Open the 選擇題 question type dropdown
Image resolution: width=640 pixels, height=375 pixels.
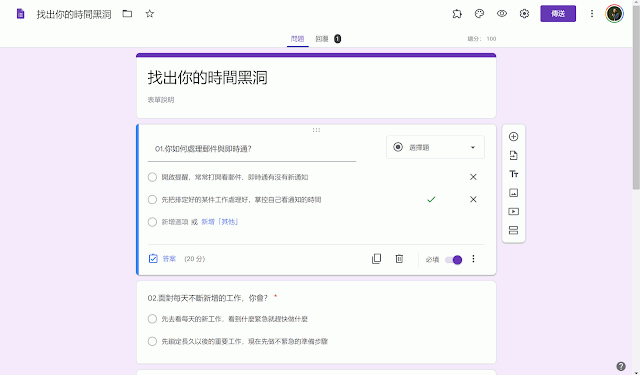pyautogui.click(x=435, y=147)
